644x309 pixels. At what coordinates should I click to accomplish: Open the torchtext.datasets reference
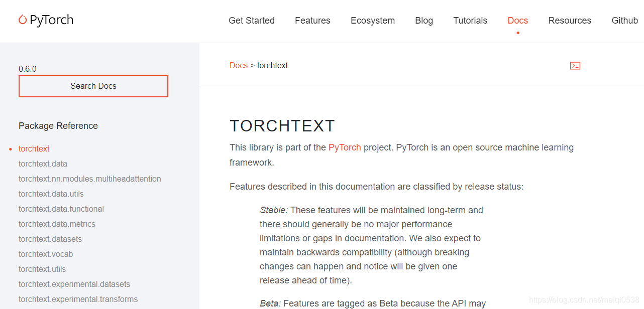click(x=50, y=239)
